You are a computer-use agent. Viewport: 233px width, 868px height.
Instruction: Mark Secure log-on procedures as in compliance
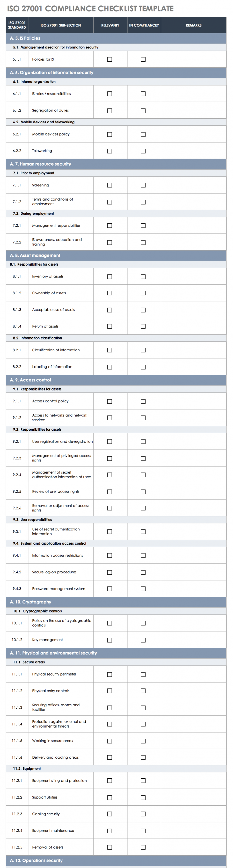143,572
